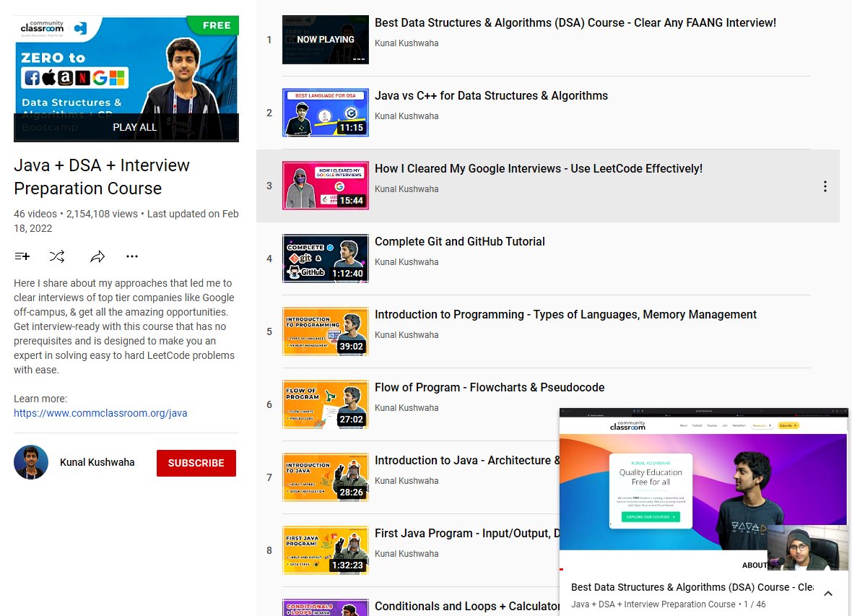Image resolution: width=852 pixels, height=616 pixels.
Task: Click title Conditionals and Loops + Calculator
Action: (467, 606)
